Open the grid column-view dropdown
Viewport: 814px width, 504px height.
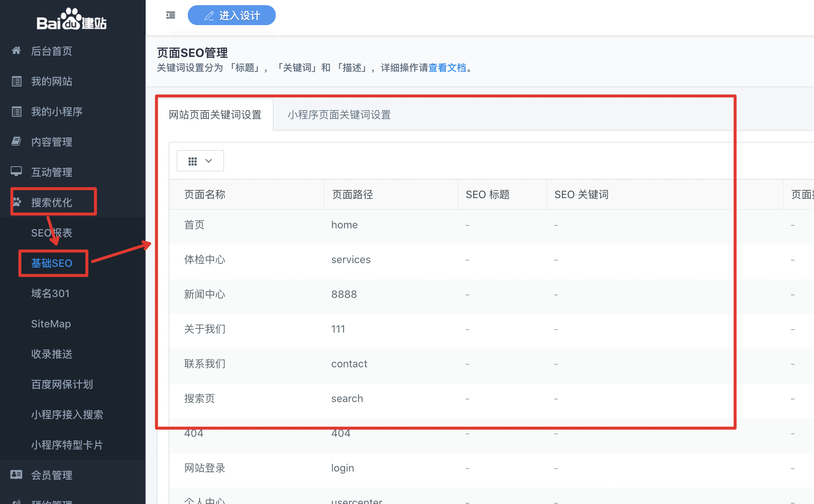[x=200, y=161]
